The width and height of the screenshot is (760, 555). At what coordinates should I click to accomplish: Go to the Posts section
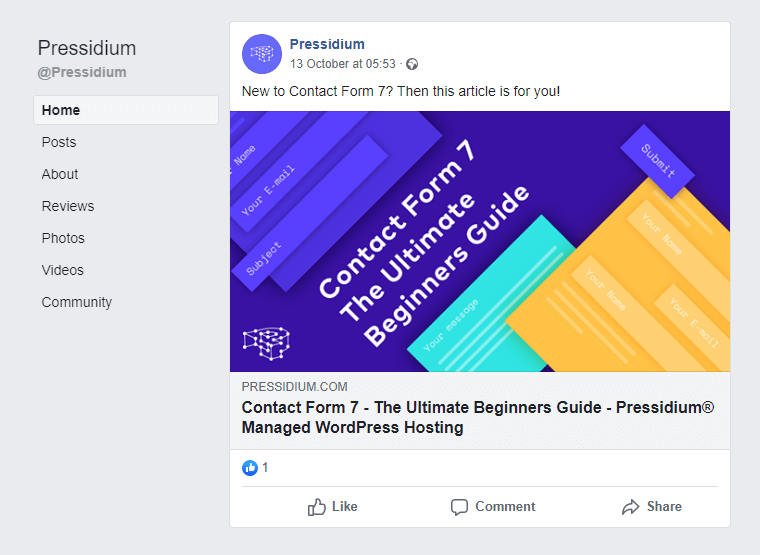pos(59,142)
